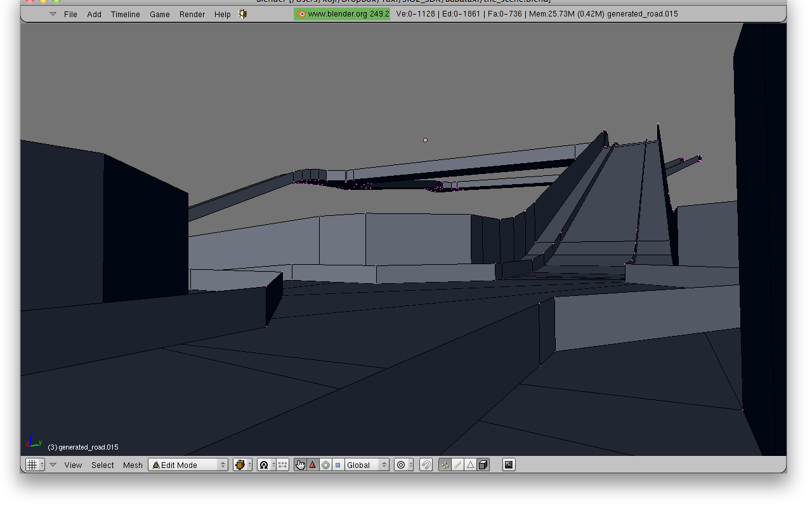Collapse the 3D view header menus triangle

pos(53,465)
